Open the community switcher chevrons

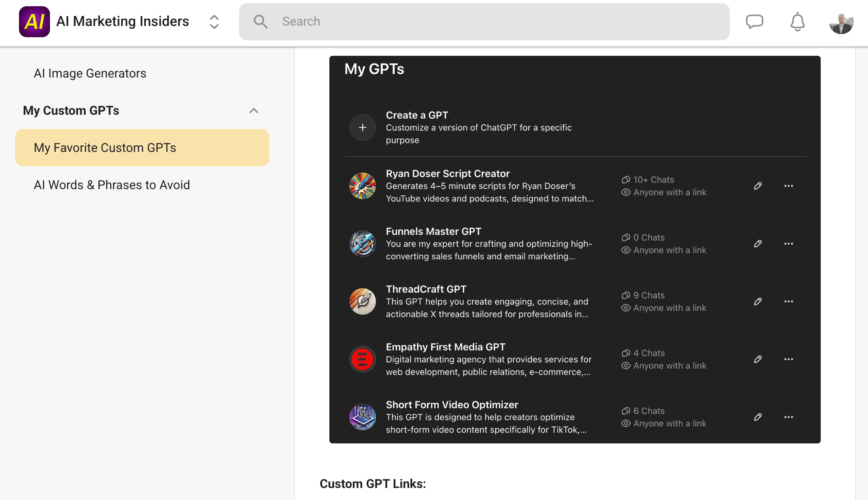click(214, 22)
